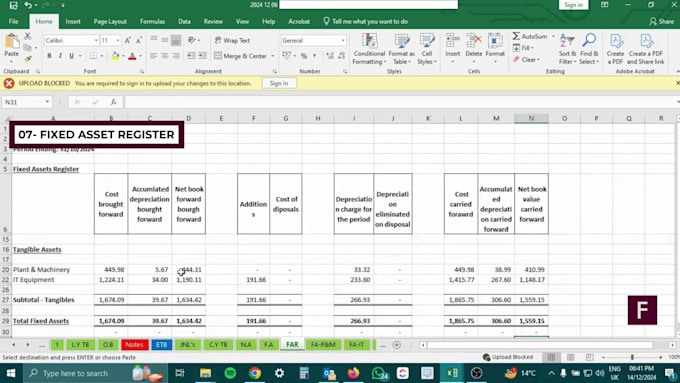The height and width of the screenshot is (383, 680).
Task: Click the taskbar search box
Action: 95,373
